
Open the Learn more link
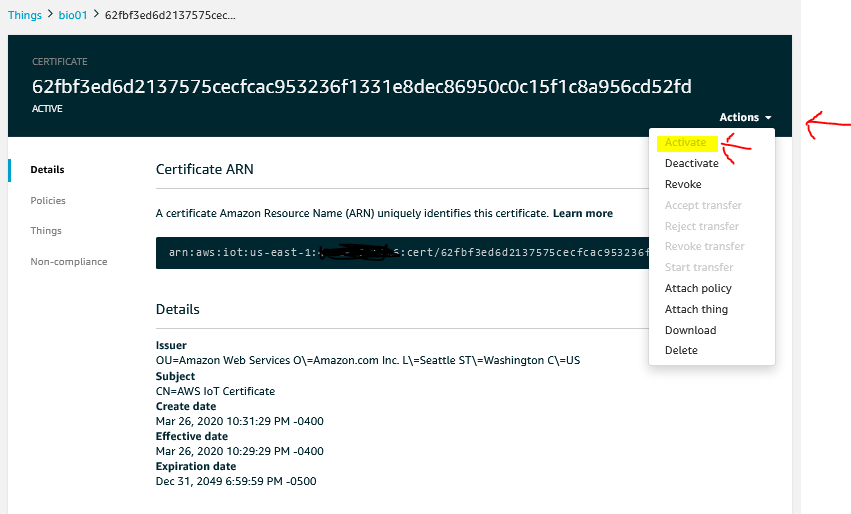pos(582,213)
